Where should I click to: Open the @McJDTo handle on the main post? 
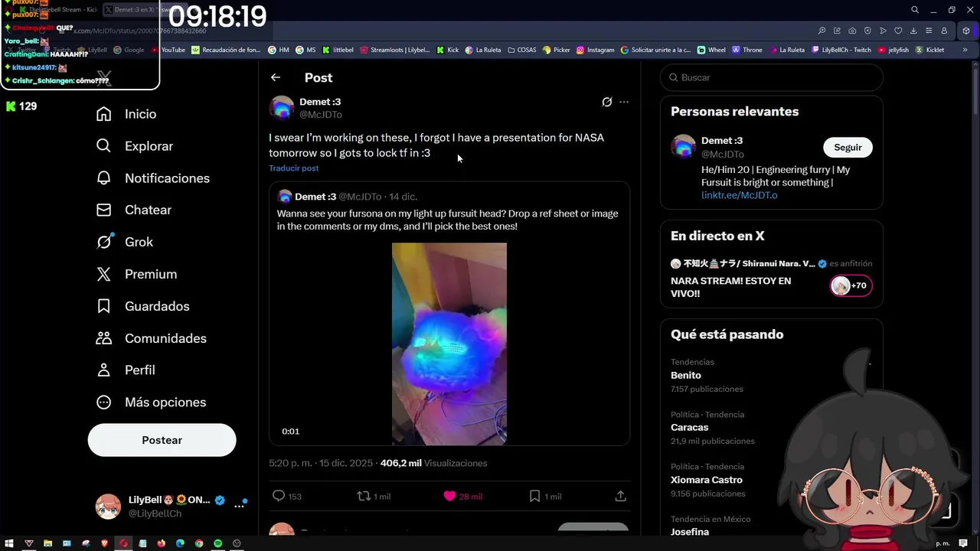pos(321,115)
